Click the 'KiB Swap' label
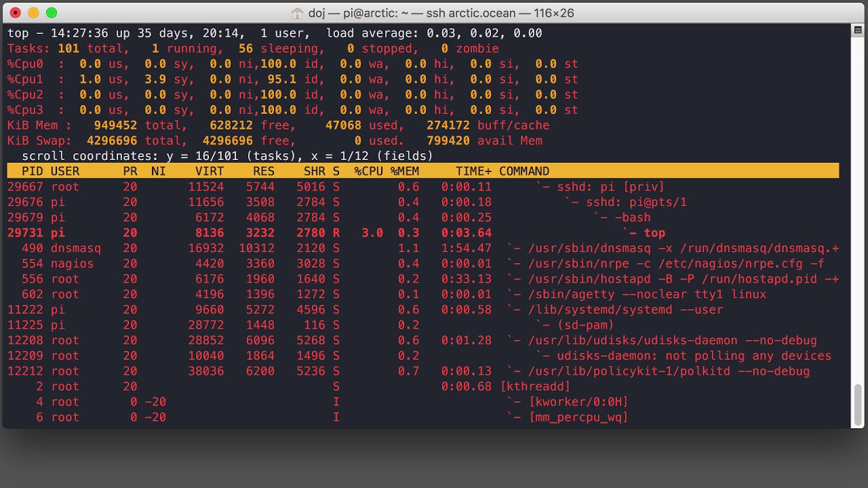The height and width of the screenshot is (488, 868). click(40, 141)
